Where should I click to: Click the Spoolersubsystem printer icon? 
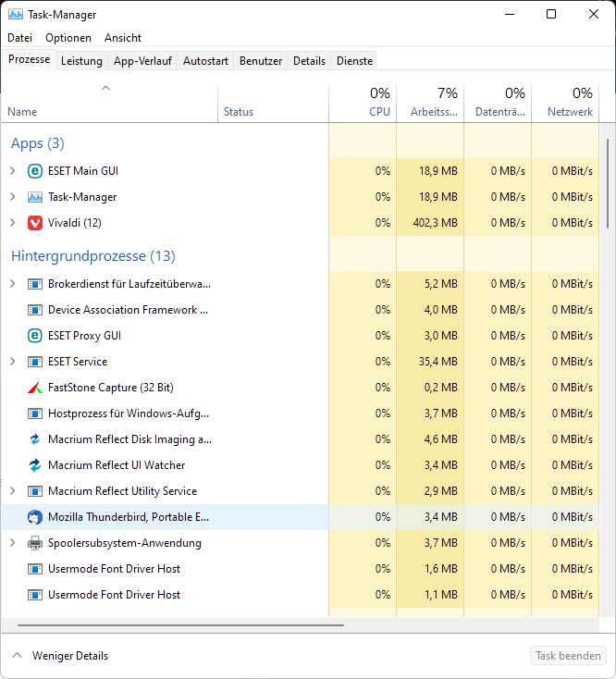pos(35,543)
